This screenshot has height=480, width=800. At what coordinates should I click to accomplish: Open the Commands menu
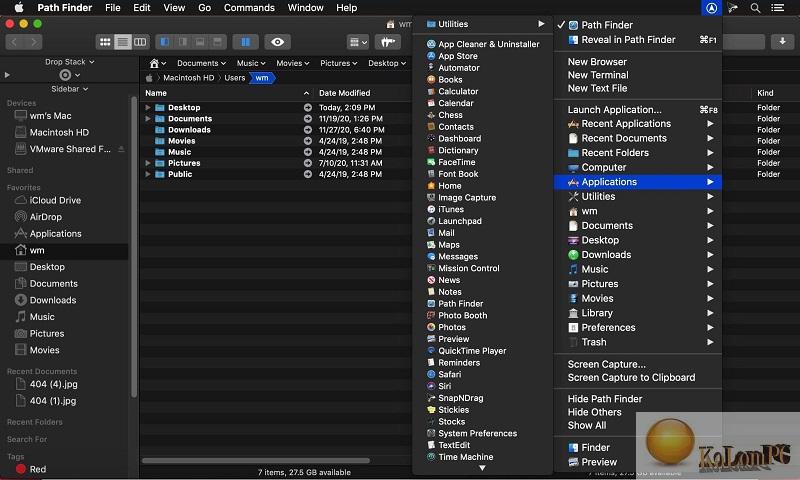[249, 8]
